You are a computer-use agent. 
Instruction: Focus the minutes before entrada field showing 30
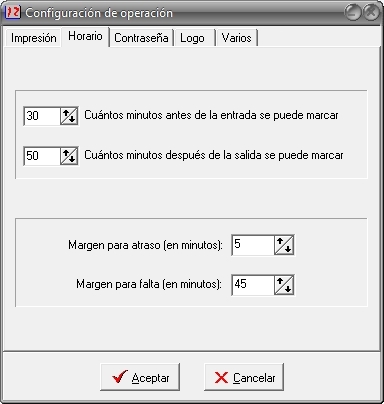(x=42, y=116)
